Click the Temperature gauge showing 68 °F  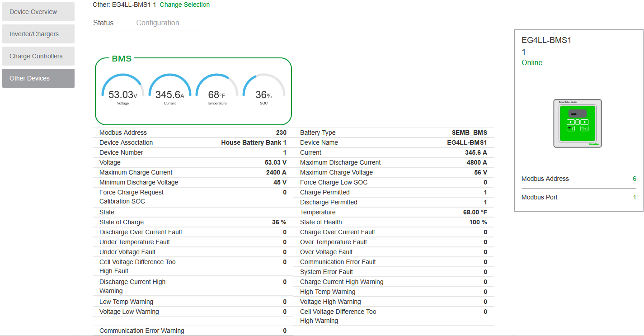[217, 91]
